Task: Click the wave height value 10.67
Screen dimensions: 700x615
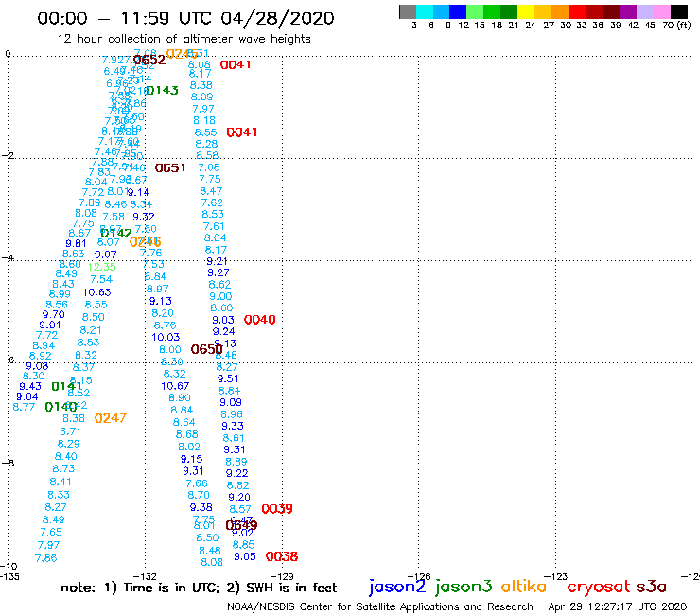Action: click(175, 386)
